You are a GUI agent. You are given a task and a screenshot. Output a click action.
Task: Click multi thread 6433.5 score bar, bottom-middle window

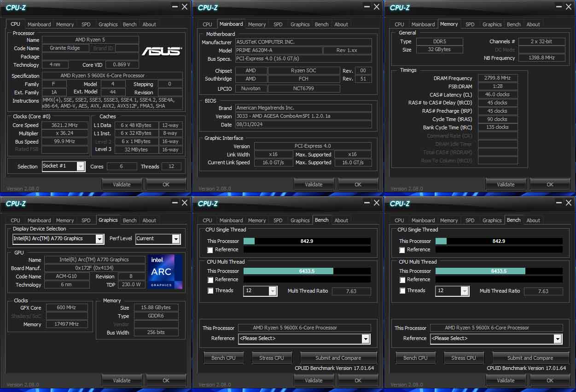coord(307,271)
